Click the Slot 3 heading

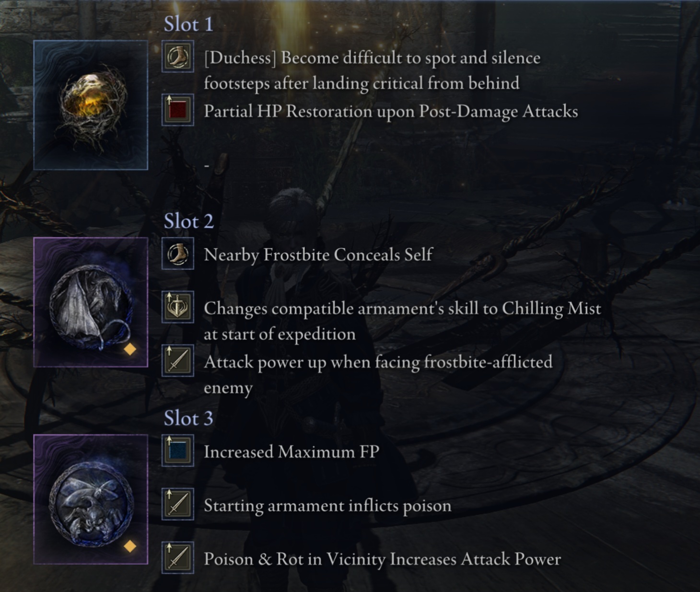[188, 418]
